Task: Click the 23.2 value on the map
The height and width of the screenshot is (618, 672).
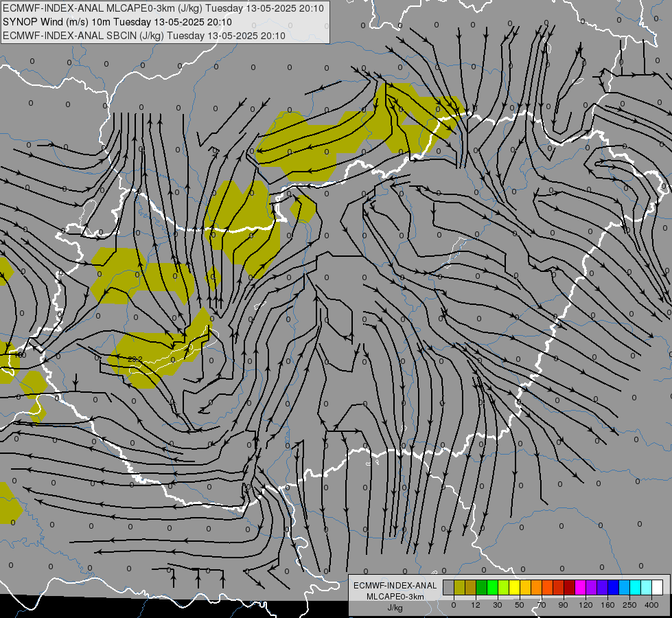Action: (135, 359)
